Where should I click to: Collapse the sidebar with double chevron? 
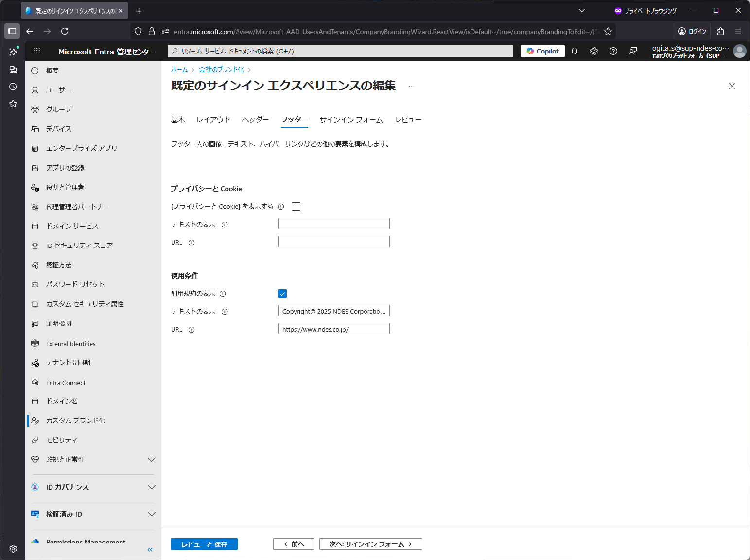tap(150, 550)
